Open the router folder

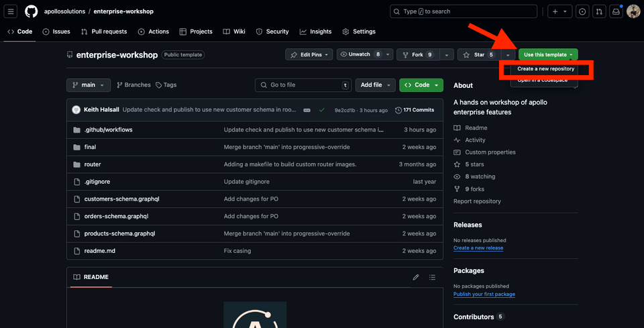tap(93, 164)
